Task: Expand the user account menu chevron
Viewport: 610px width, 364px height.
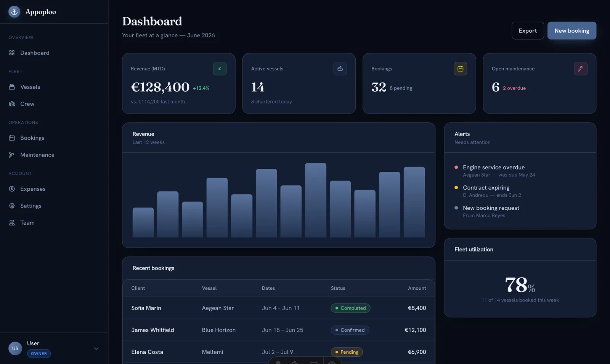Action: coord(96,348)
